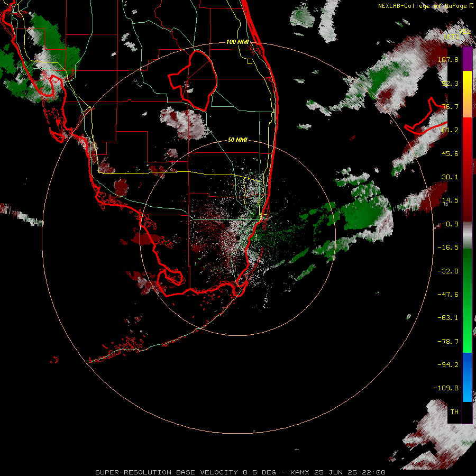The image size is (476, 476).
Task: Select the -78.7 scale value
Action: click(448, 342)
